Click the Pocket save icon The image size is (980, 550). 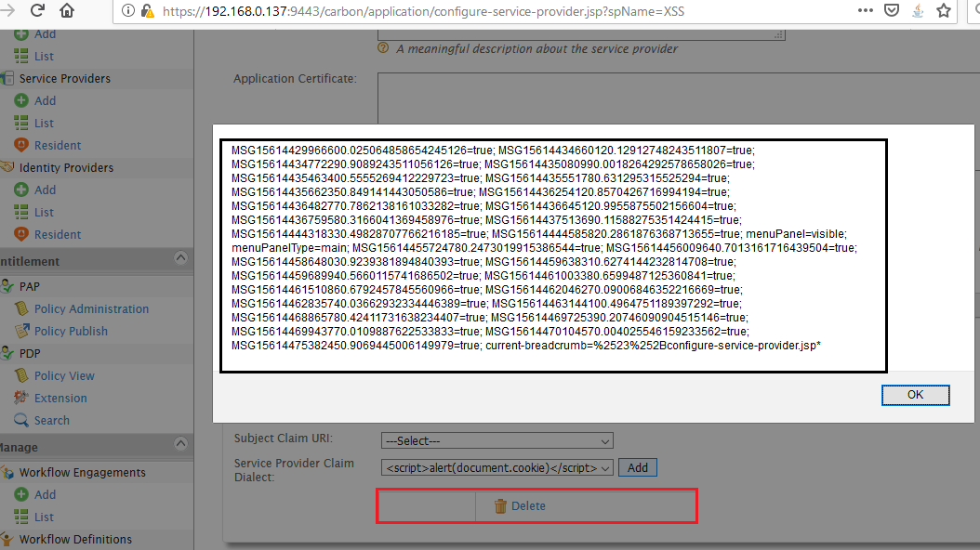[x=892, y=10]
